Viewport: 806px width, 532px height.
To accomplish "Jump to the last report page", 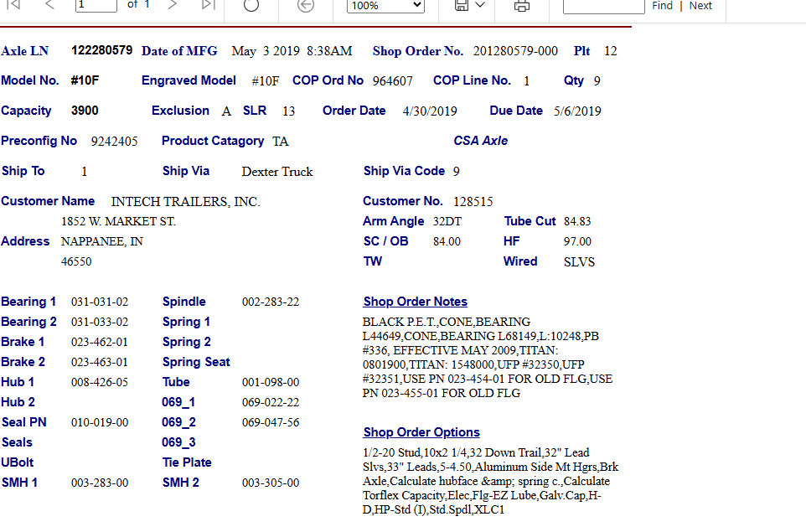I will coord(208,5).
